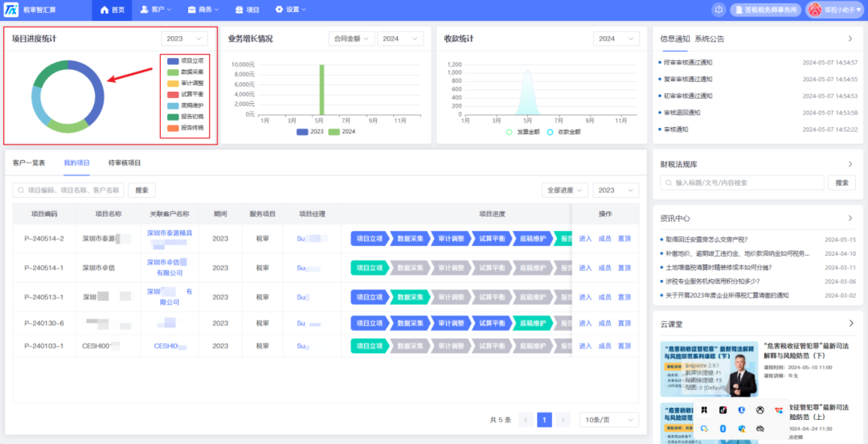Click 成员 for project P-240514-1
Image resolution: width=868 pixels, height=444 pixels.
pyautogui.click(x=605, y=268)
